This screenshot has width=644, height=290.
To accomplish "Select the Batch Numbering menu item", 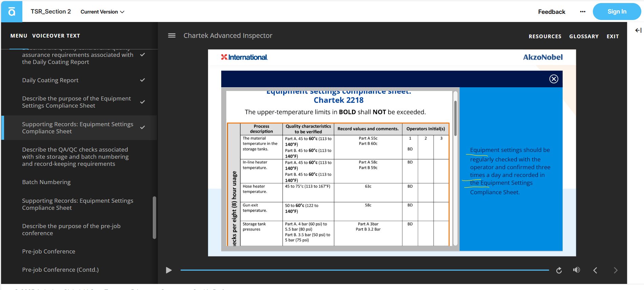I will pos(79,182).
